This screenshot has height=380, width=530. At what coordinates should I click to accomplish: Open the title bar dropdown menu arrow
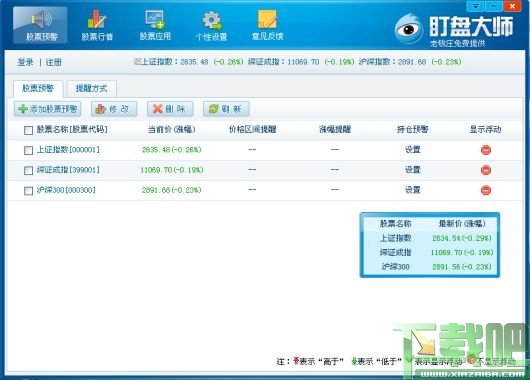(477, 6)
